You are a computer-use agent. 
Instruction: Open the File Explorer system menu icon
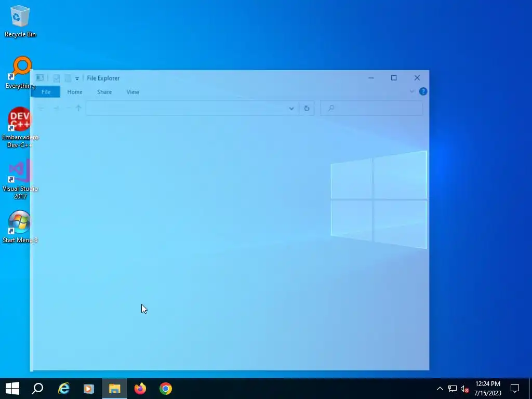coord(39,78)
